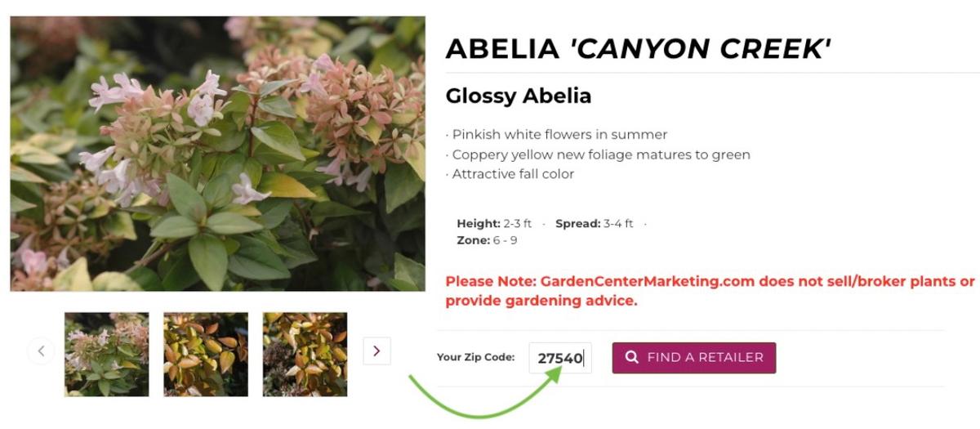Click the previous arrow in the thumbnail carousel
The height and width of the screenshot is (429, 980).
tap(41, 351)
